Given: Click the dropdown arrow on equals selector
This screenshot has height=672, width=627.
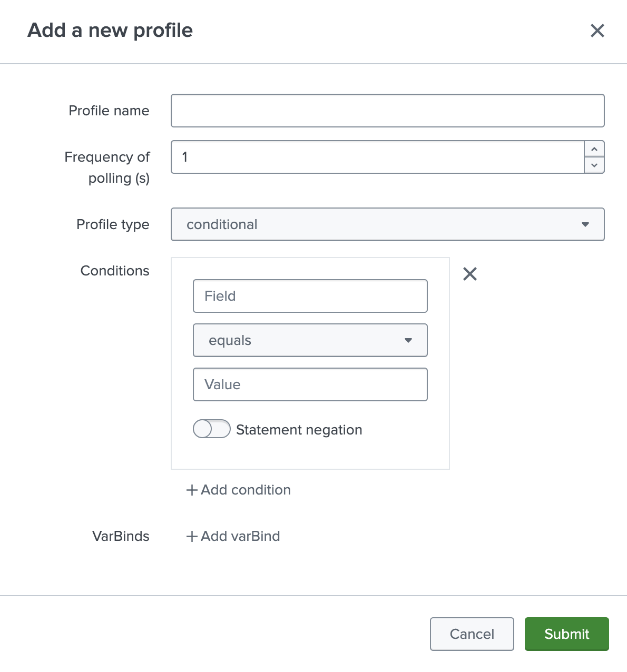Looking at the screenshot, I should point(408,340).
